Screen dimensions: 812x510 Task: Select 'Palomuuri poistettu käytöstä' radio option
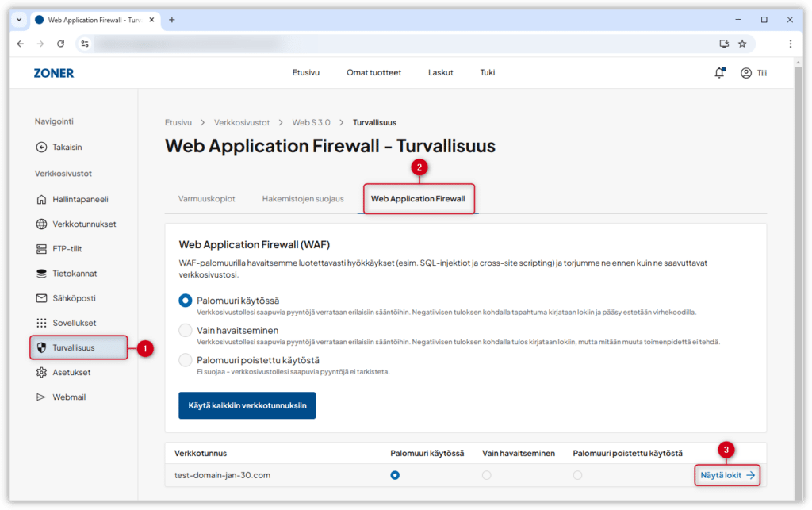click(x=186, y=360)
